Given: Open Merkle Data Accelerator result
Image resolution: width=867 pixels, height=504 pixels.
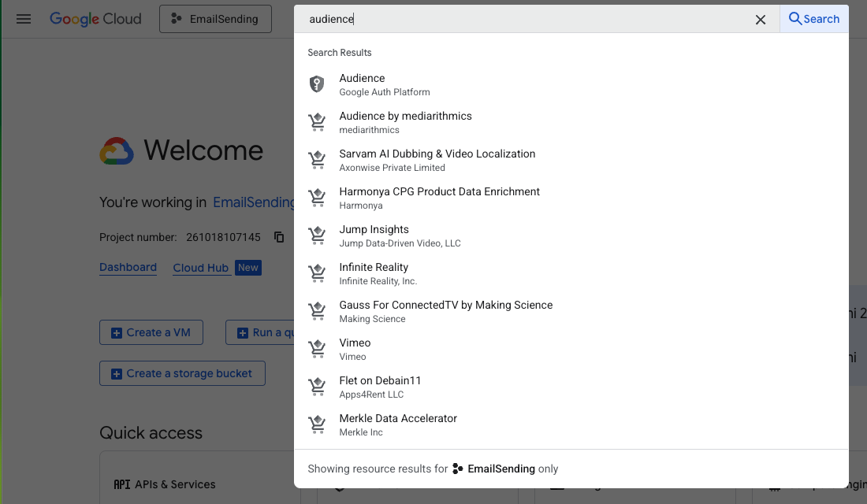Looking at the screenshot, I should 398,424.
